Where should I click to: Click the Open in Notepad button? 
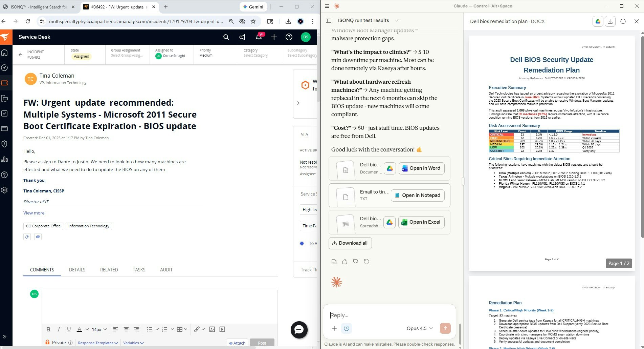pos(418,195)
